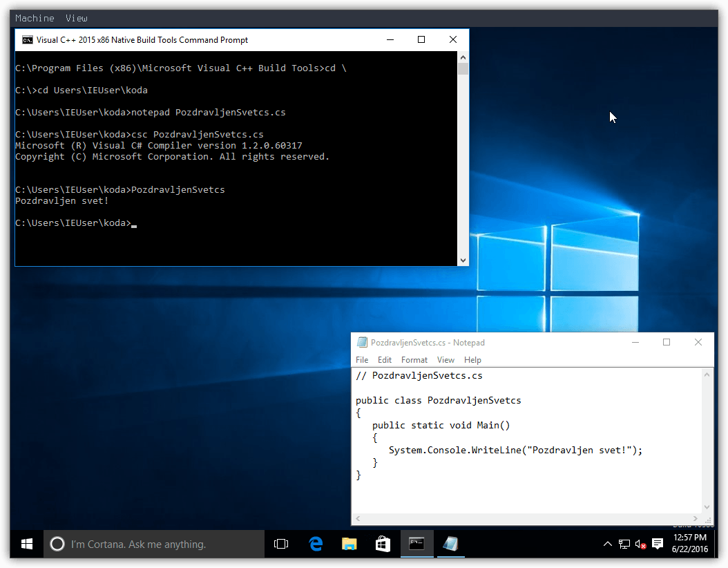Open Notepad's View menu
This screenshot has width=728, height=568.
(446, 360)
